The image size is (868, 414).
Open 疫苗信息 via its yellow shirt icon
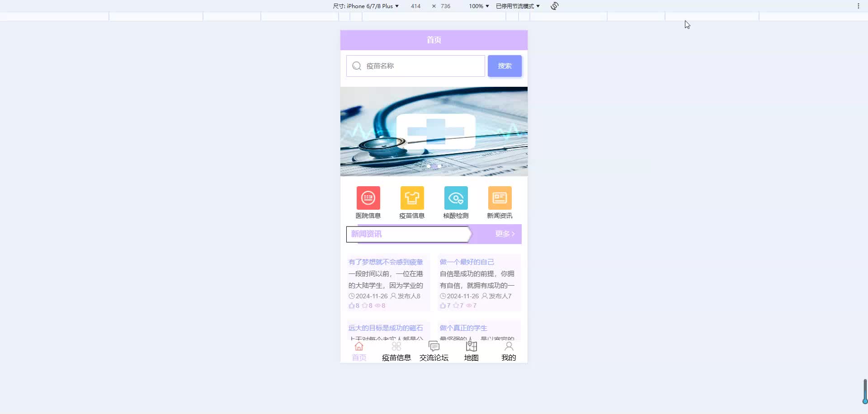pyautogui.click(x=412, y=198)
